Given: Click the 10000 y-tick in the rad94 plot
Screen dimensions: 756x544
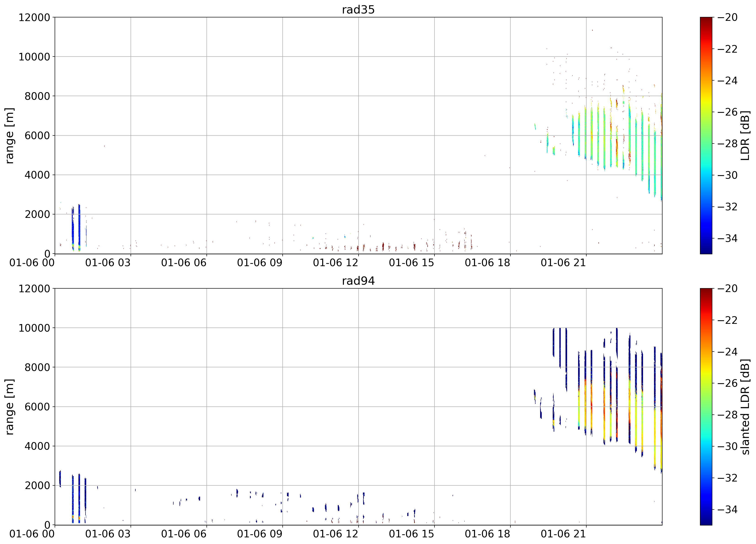Looking at the screenshot, I should click(x=34, y=328).
